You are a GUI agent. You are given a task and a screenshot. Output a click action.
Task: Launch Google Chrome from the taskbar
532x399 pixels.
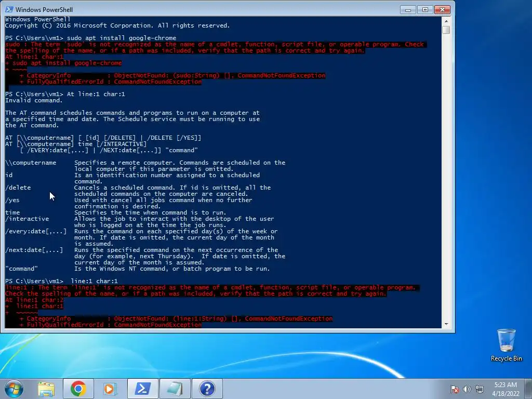[x=78, y=389]
